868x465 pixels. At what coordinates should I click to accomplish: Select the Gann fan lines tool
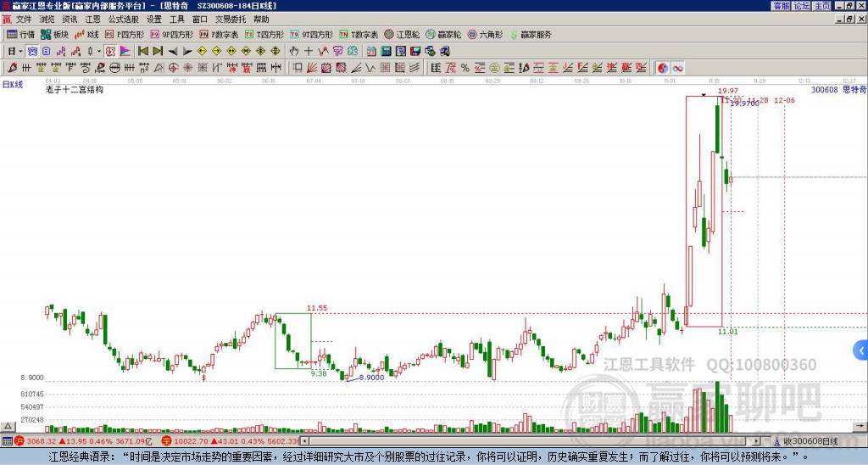312,68
